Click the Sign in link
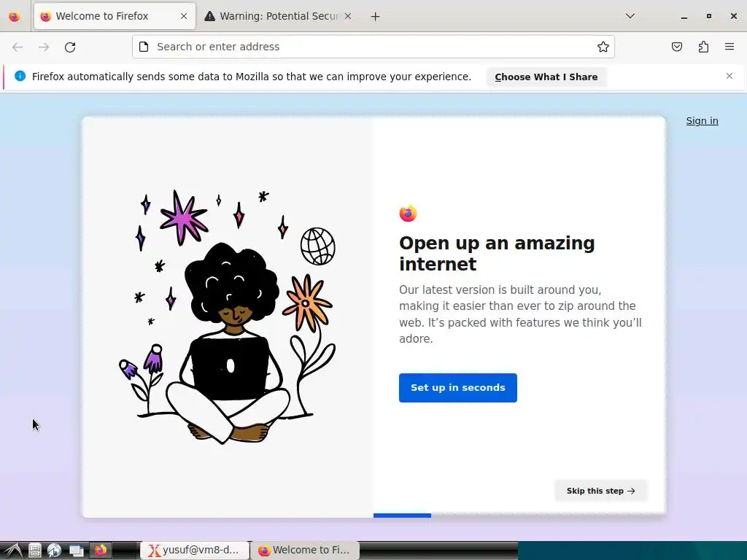 point(703,121)
